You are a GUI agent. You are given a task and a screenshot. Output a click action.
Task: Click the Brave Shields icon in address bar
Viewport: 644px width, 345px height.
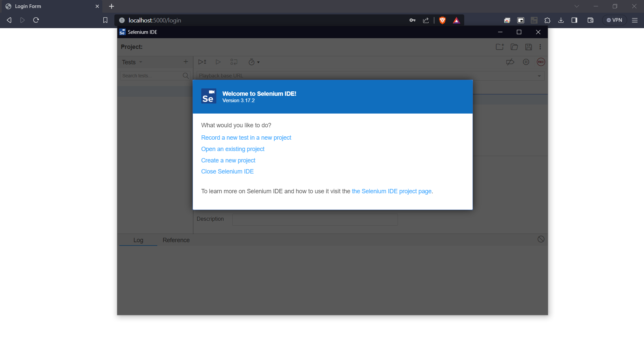tap(442, 20)
